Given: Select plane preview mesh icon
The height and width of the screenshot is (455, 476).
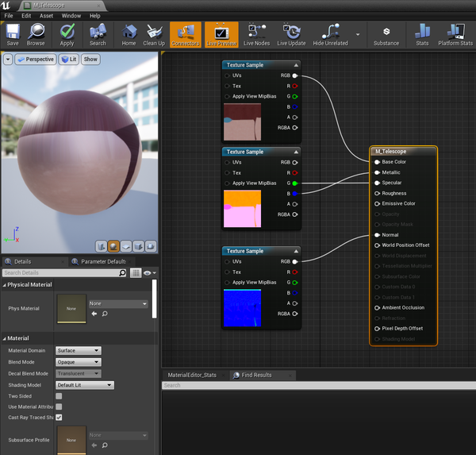Looking at the screenshot, I should [126, 246].
